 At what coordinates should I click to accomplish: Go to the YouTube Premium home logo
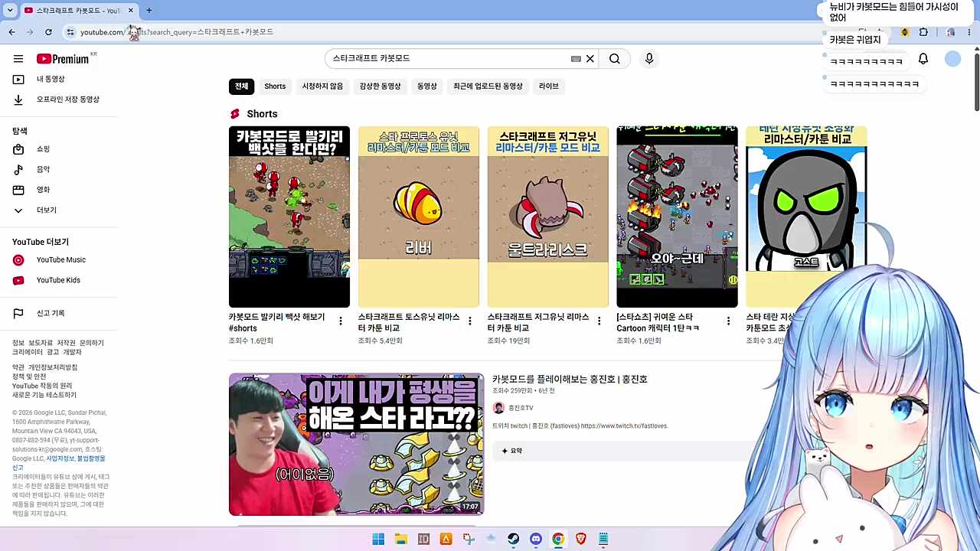click(x=63, y=59)
